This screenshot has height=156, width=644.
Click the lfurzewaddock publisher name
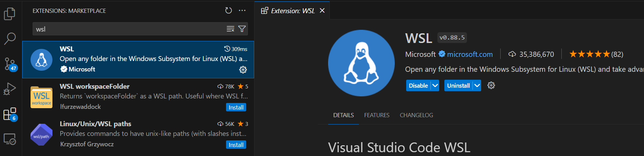click(81, 107)
